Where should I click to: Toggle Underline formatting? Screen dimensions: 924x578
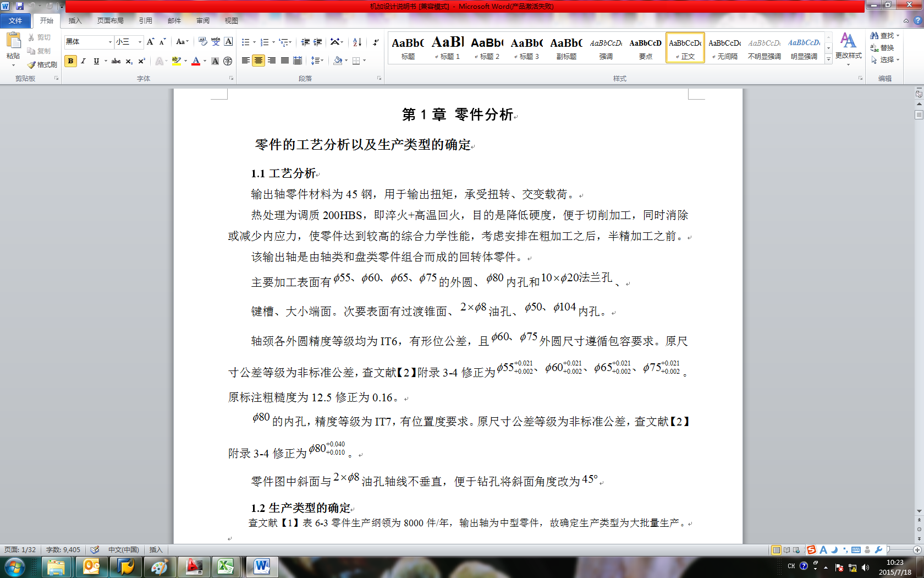pos(96,61)
